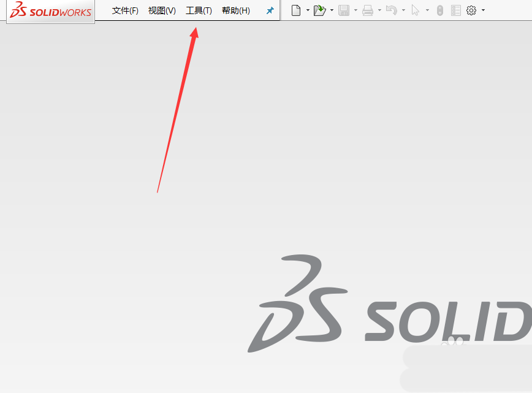The image size is (532, 393).
Task: Pin the menu bar with pushpin icon
Action: 270,10
